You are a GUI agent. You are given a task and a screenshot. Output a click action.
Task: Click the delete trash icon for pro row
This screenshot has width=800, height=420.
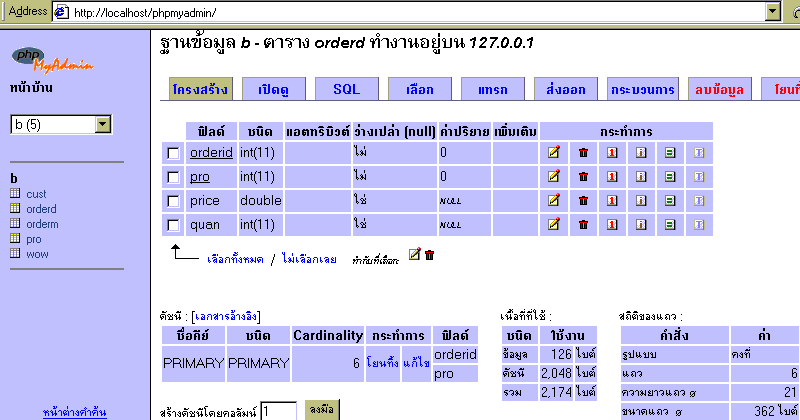point(583,177)
